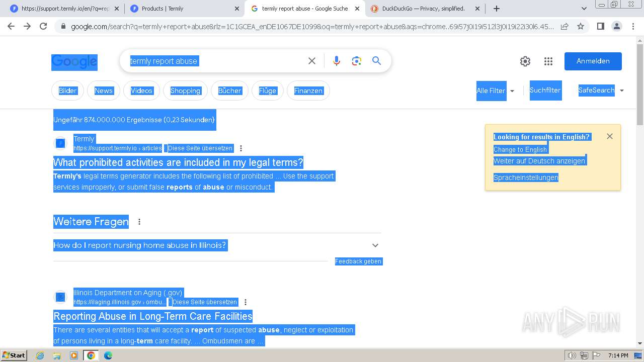644x362 pixels.
Task: Click the Anmelden sign-in button
Action: (593, 61)
